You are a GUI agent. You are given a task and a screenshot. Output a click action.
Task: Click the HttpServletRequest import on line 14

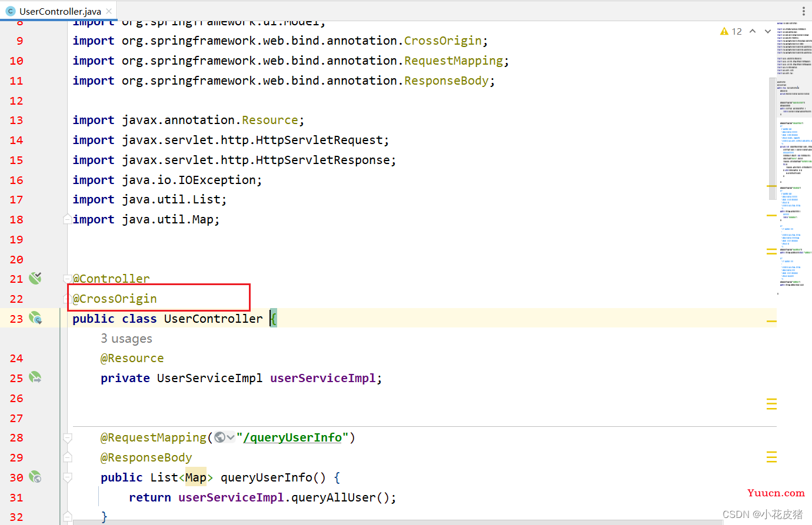pyautogui.click(x=320, y=140)
